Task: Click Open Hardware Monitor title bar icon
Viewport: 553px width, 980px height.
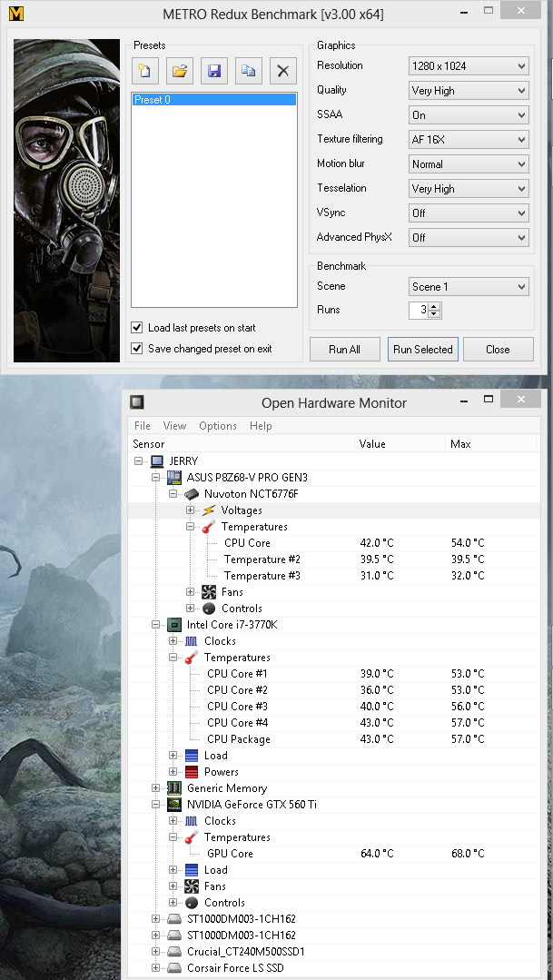Action: pos(137,401)
